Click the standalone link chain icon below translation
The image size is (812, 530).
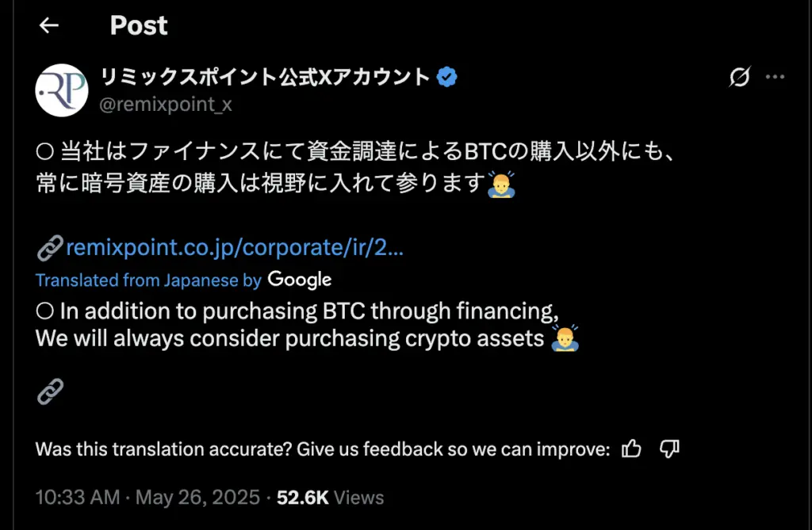(50, 391)
